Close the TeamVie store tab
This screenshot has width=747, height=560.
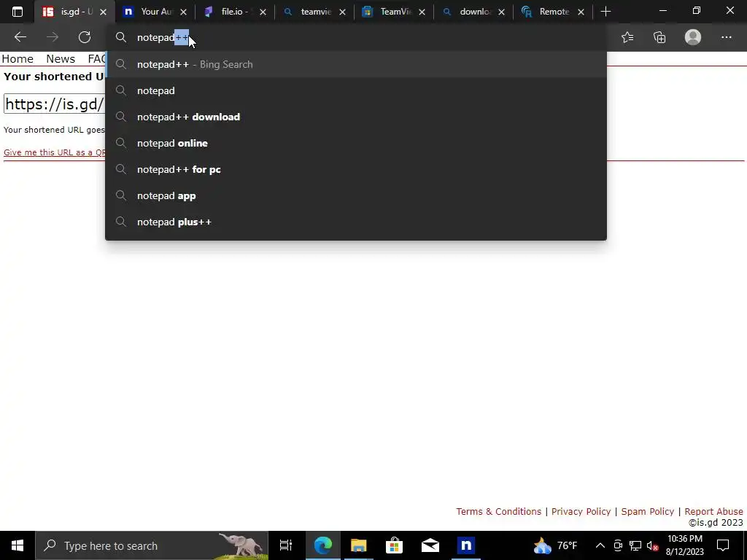(x=422, y=12)
